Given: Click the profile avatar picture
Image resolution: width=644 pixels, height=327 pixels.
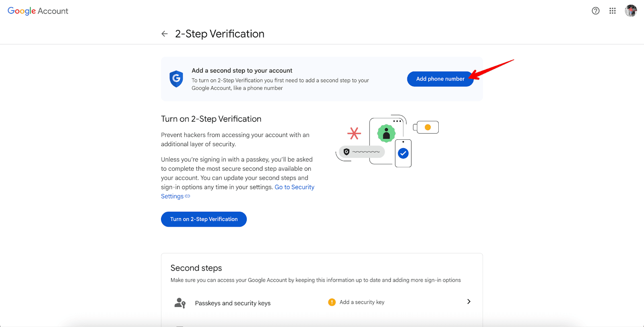Looking at the screenshot, I should [x=631, y=11].
